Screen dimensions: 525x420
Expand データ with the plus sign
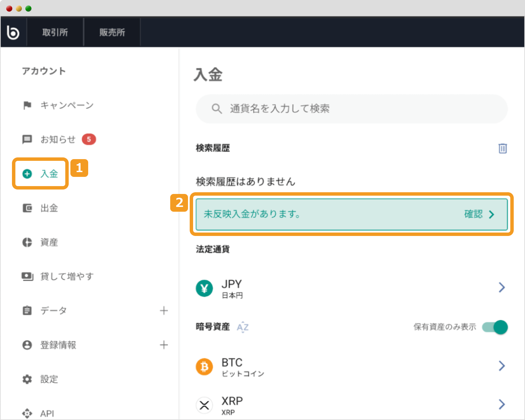click(x=164, y=311)
